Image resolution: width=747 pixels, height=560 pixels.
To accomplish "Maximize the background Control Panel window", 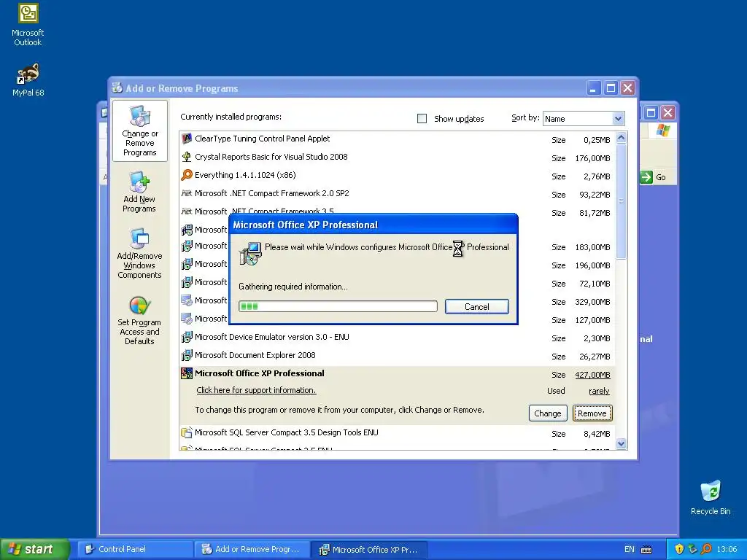I will [651, 113].
